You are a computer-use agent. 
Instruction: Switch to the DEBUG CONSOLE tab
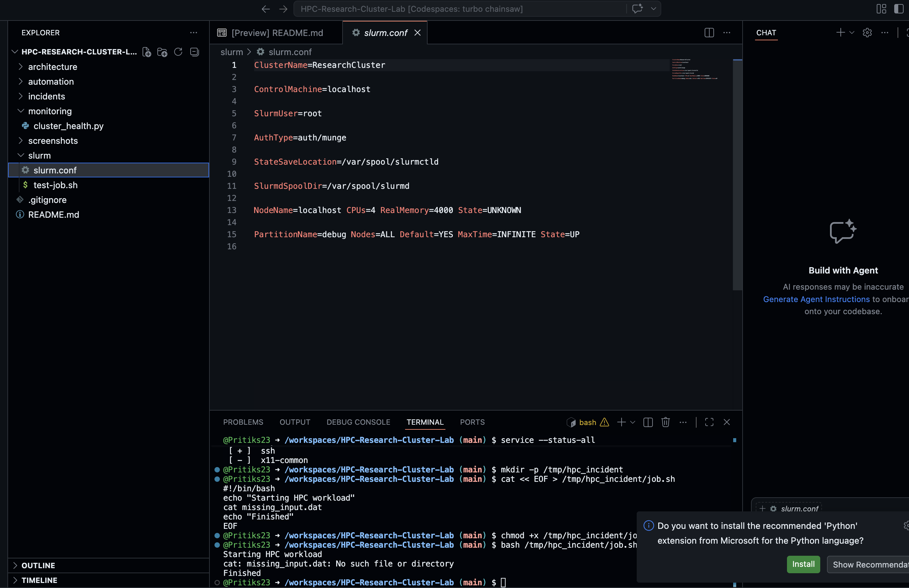click(x=358, y=422)
